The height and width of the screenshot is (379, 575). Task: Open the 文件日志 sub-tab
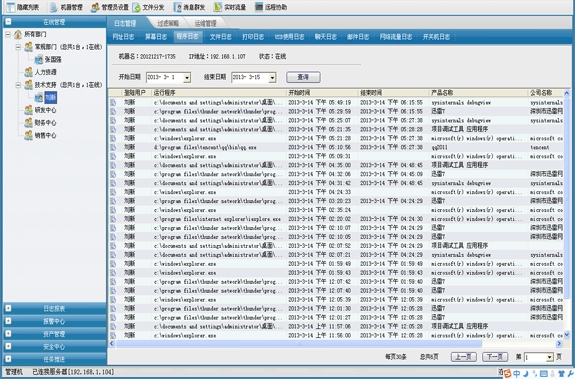(x=220, y=37)
